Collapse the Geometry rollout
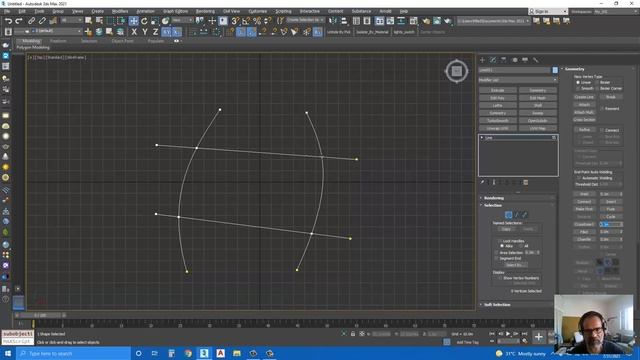 [x=574, y=69]
